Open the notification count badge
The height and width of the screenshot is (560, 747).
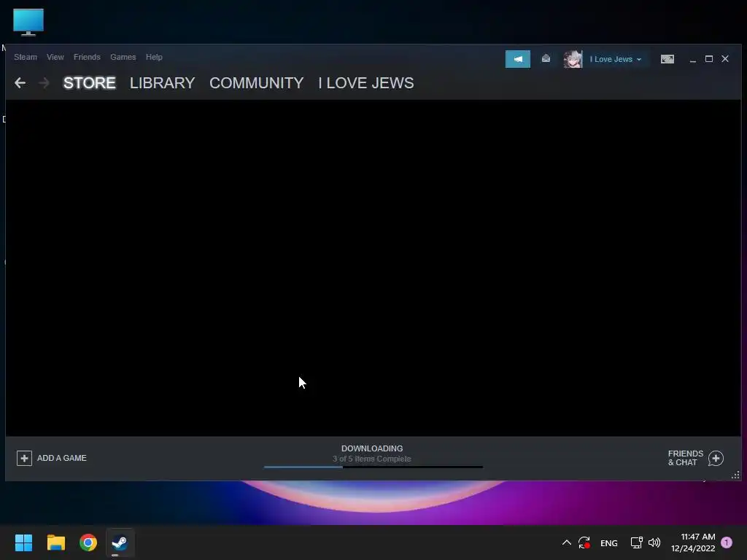click(727, 542)
